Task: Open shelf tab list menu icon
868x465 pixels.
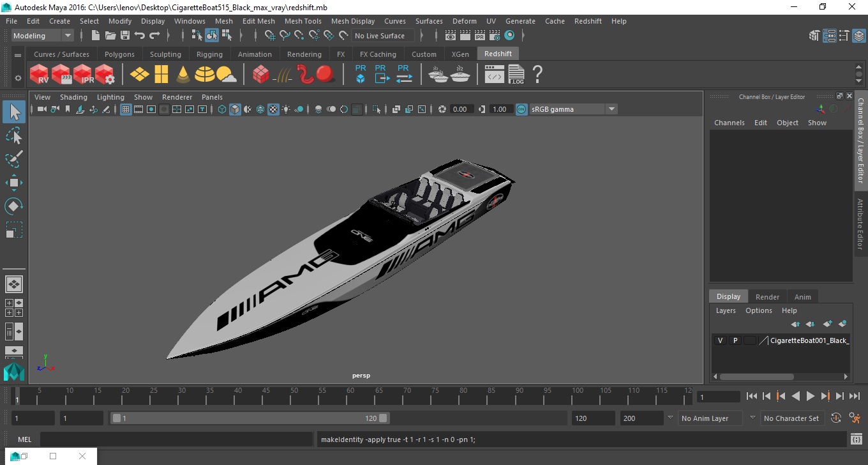Action: tap(18, 55)
